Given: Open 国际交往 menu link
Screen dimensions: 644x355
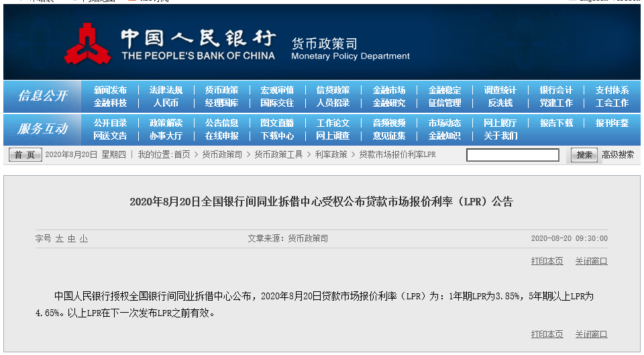Looking at the screenshot, I should tap(277, 103).
